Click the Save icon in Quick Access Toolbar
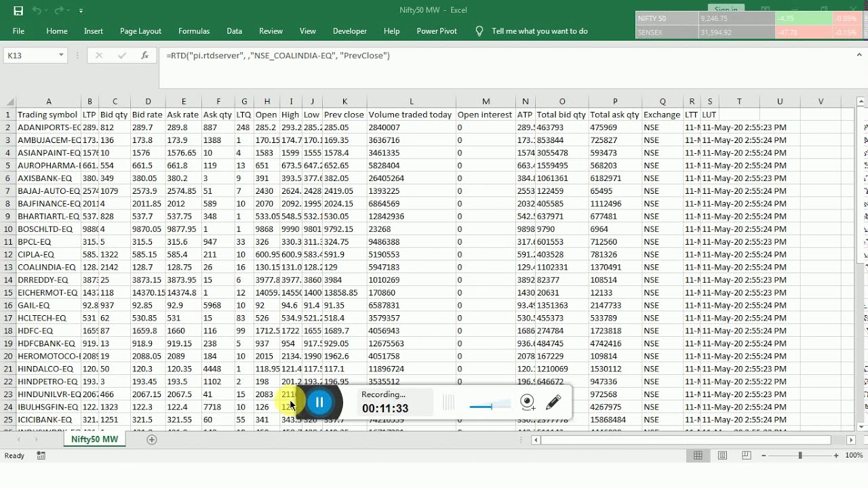Viewport: 868px width, 488px height. click(18, 11)
